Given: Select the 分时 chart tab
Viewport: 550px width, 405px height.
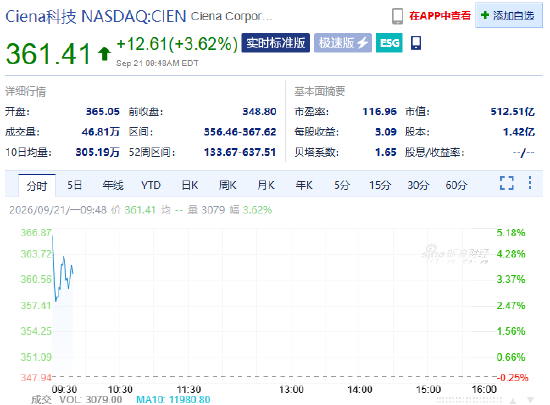Looking at the screenshot, I should 37,185.
